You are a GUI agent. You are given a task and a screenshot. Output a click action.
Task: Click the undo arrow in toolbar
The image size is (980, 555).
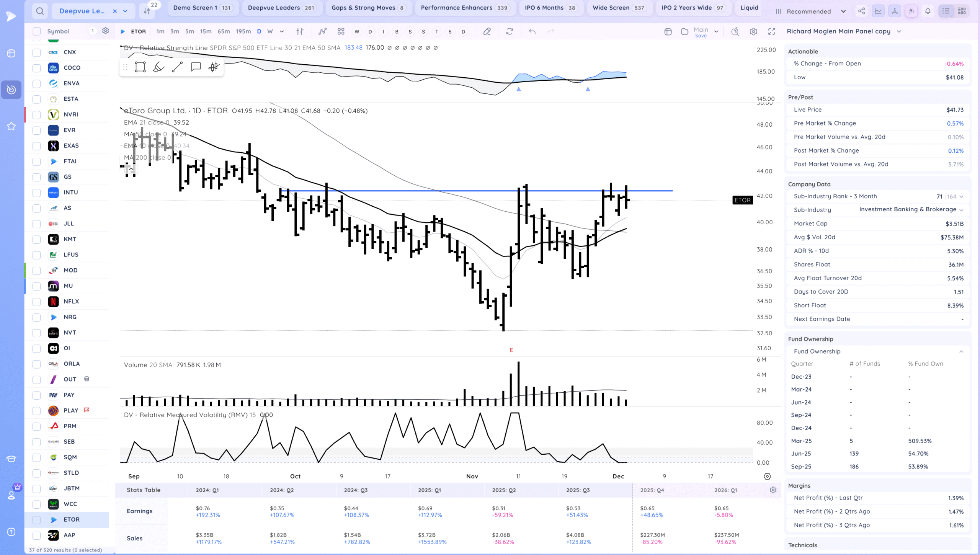532,32
